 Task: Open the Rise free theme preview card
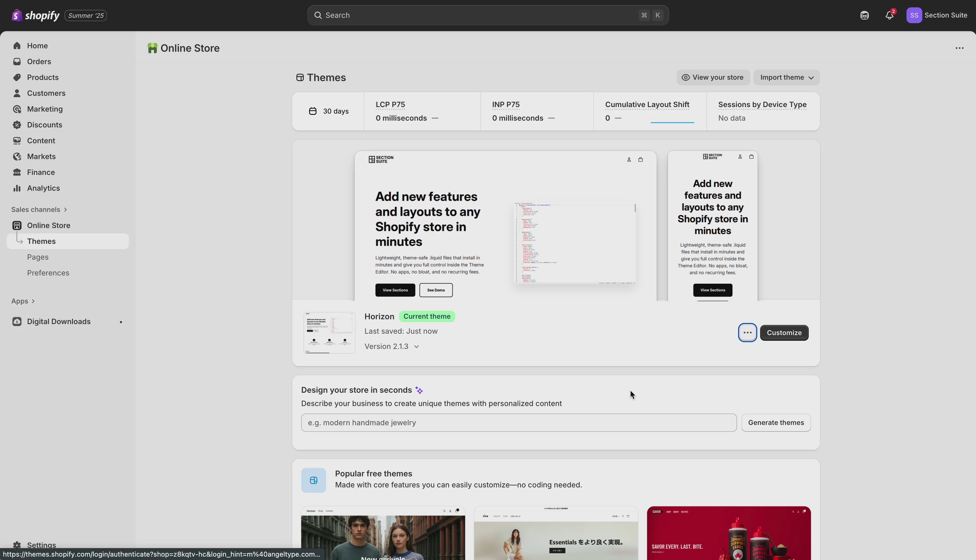point(556,533)
